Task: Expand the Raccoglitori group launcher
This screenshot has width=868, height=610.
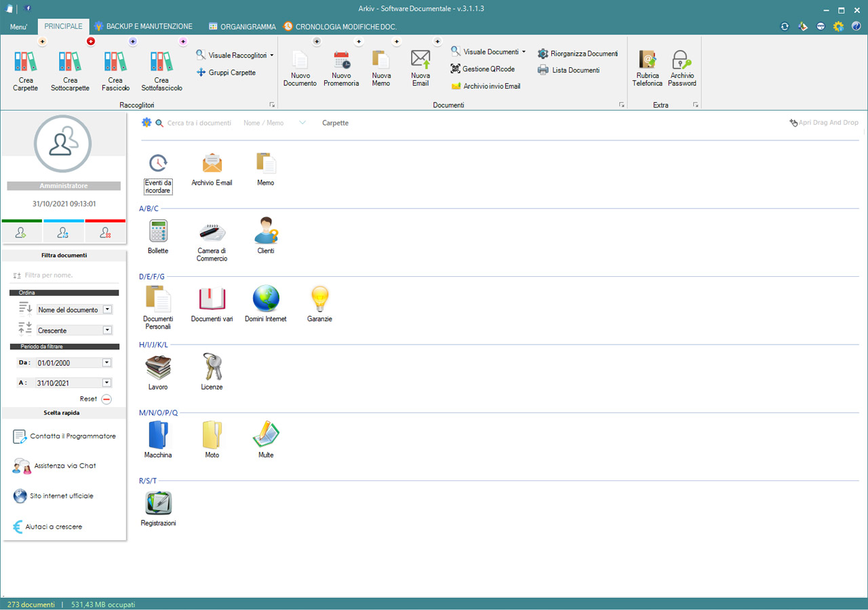Action: click(273, 105)
